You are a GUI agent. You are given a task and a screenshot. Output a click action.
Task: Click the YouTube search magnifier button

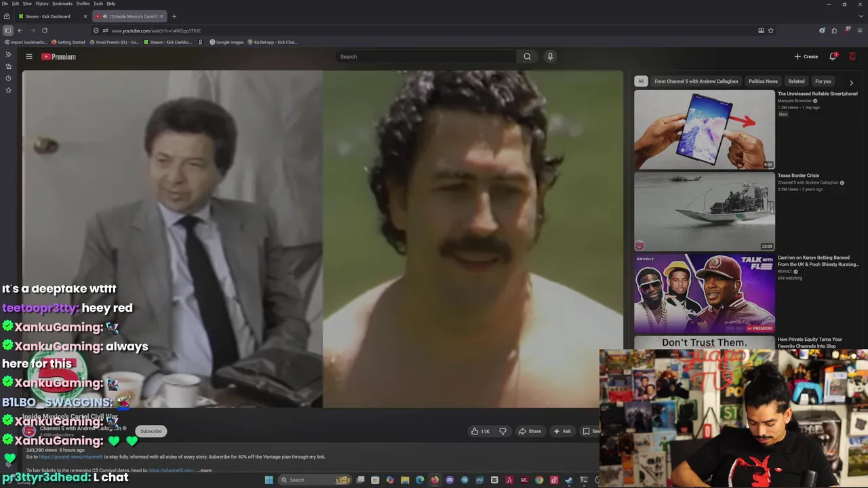(x=527, y=57)
